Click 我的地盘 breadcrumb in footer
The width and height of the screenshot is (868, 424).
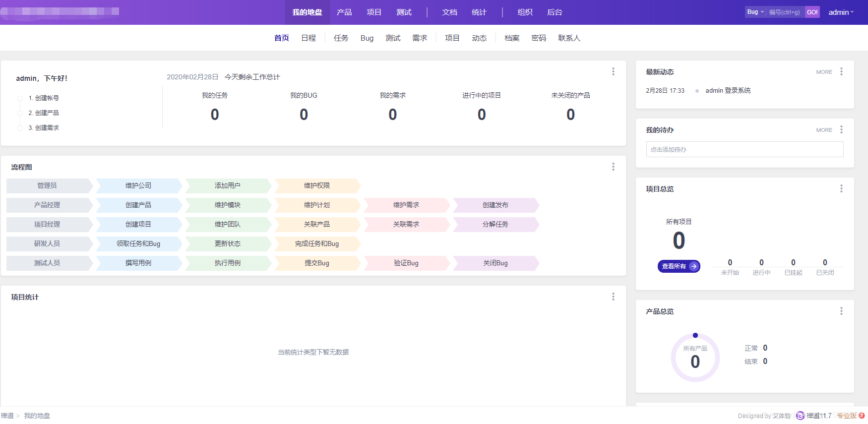pos(37,416)
